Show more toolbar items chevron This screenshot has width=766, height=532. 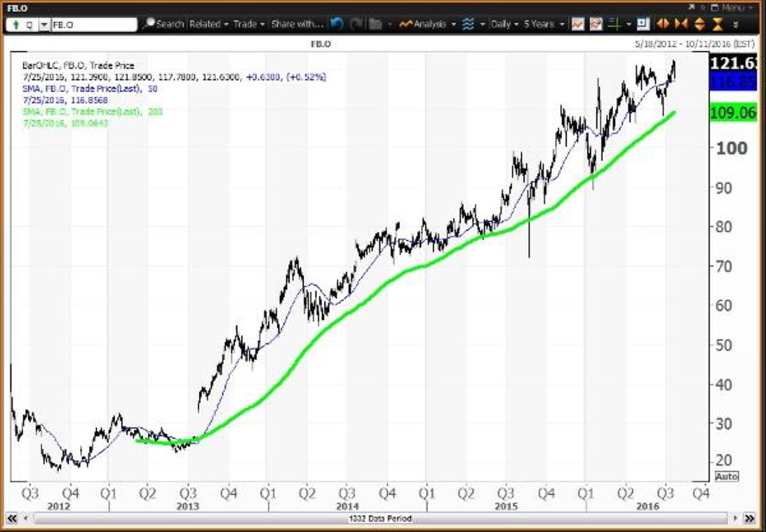pyautogui.click(x=736, y=24)
